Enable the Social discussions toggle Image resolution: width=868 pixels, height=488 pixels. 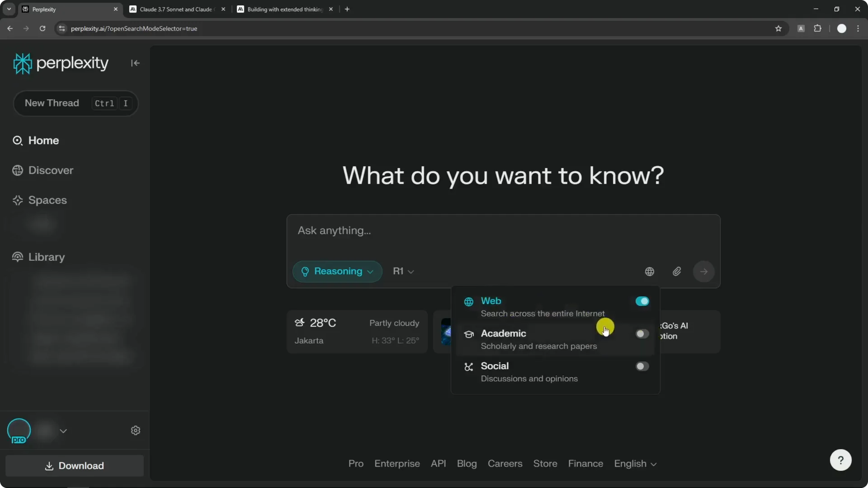click(x=642, y=366)
